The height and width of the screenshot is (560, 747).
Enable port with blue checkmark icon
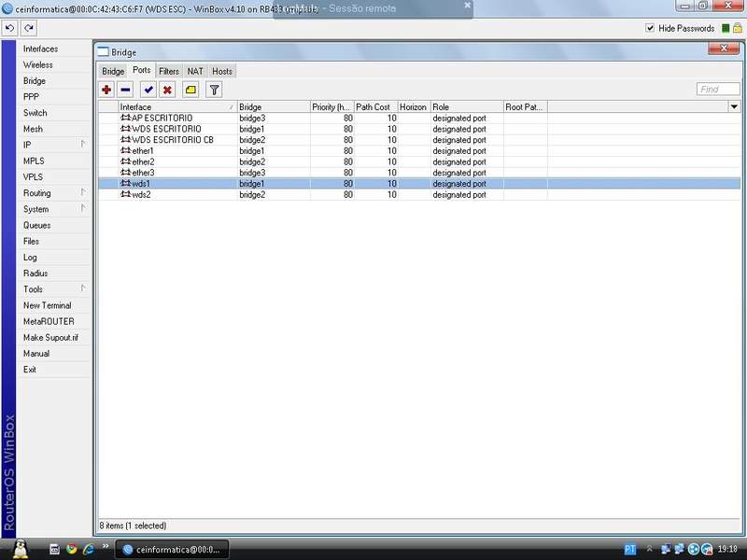[148, 90]
